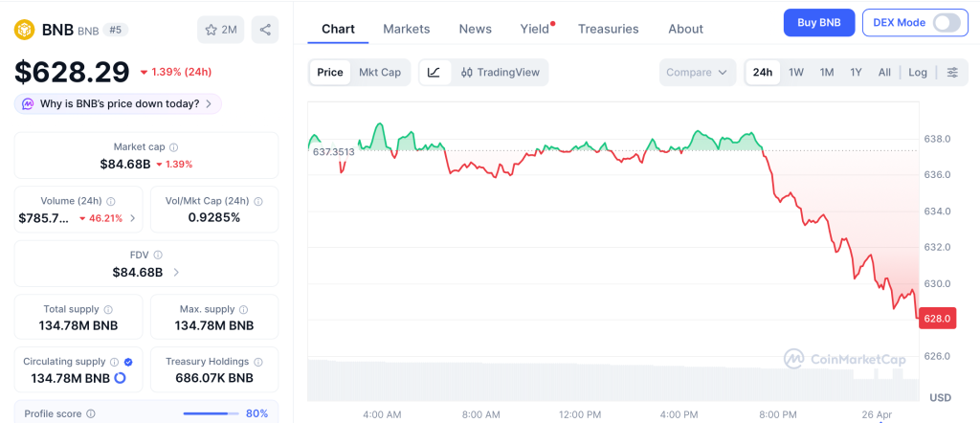Click the star watchlist icon
The height and width of the screenshot is (423, 980).
point(212,30)
